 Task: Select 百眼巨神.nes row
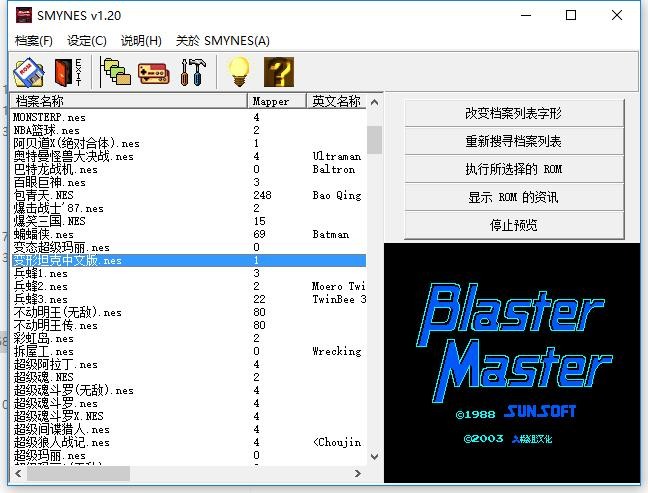click(188, 182)
